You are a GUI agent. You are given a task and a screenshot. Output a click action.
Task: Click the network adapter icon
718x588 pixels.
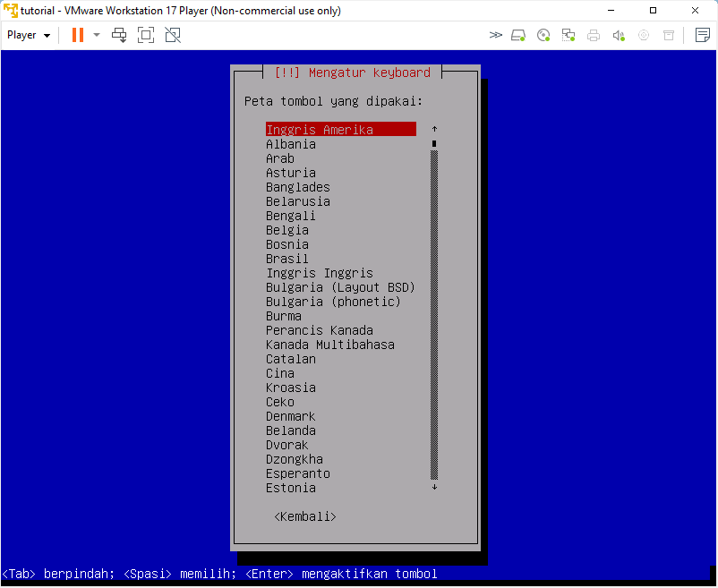(x=568, y=35)
